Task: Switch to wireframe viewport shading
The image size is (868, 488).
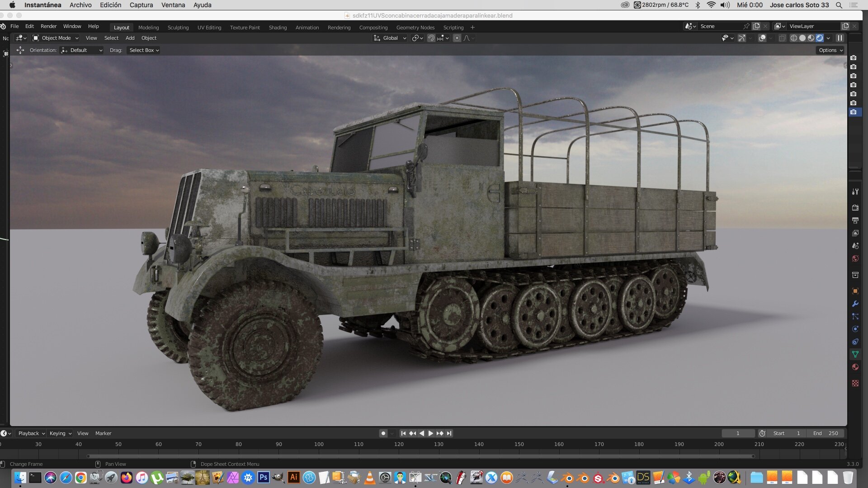Action: click(x=793, y=38)
